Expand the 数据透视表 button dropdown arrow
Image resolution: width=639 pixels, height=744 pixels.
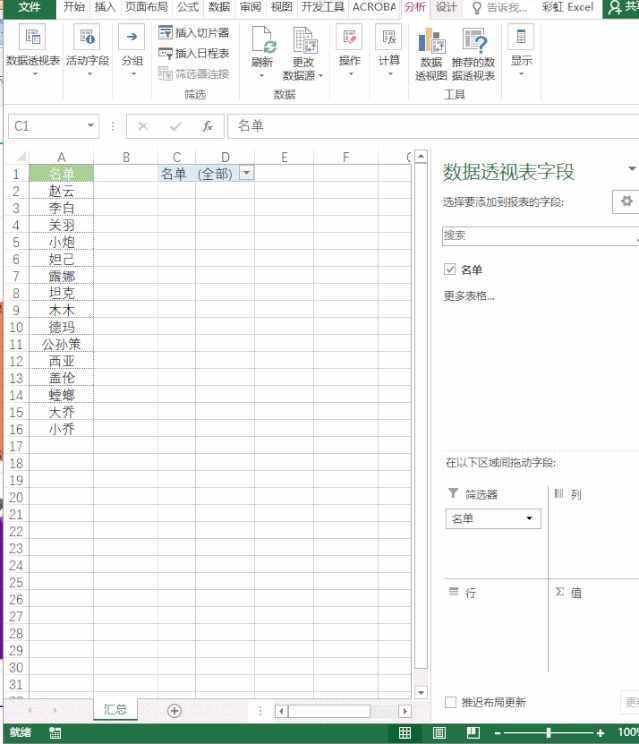35,74
